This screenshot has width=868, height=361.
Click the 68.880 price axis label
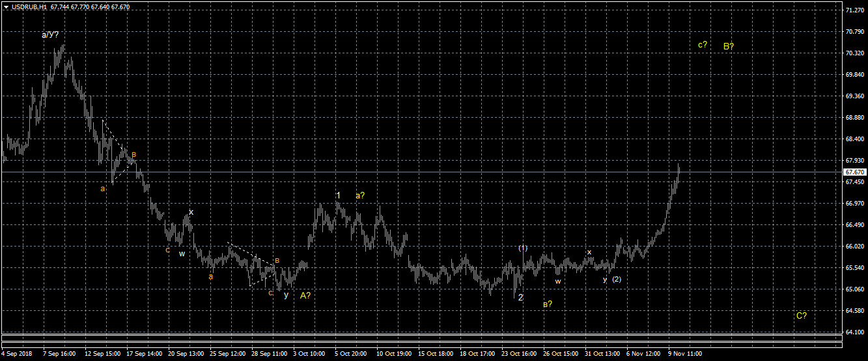[x=854, y=118]
